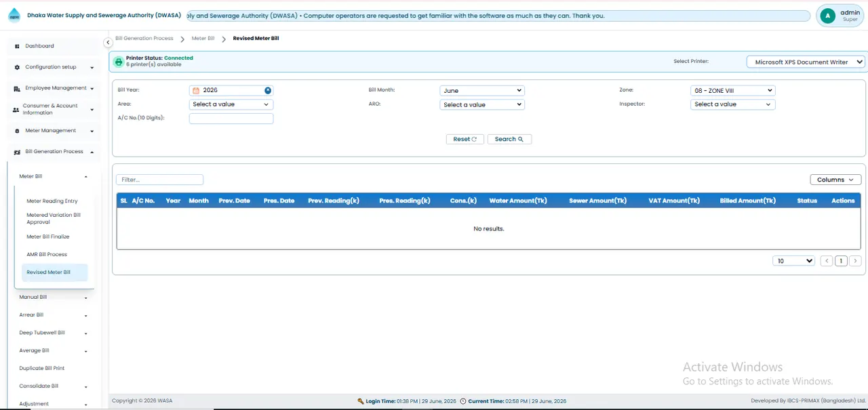Open the Zone dropdown showing 08 - ZONE VIII
Image resolution: width=868 pixels, height=410 pixels.
click(732, 90)
